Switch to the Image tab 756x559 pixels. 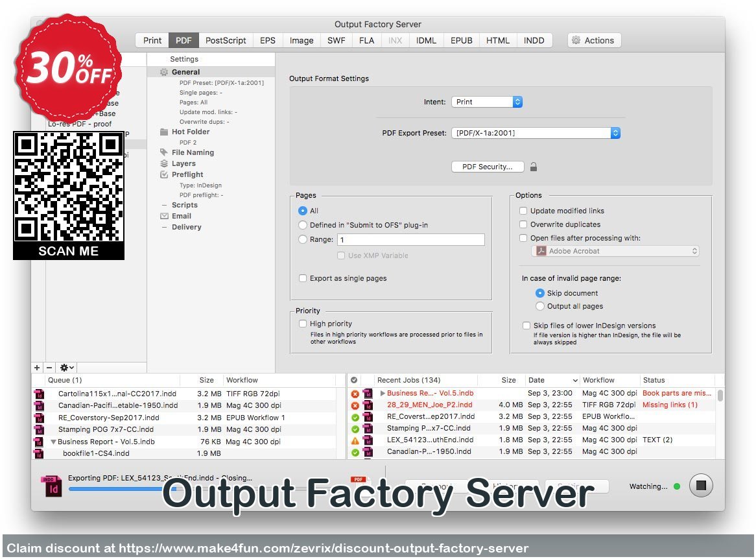click(x=301, y=40)
